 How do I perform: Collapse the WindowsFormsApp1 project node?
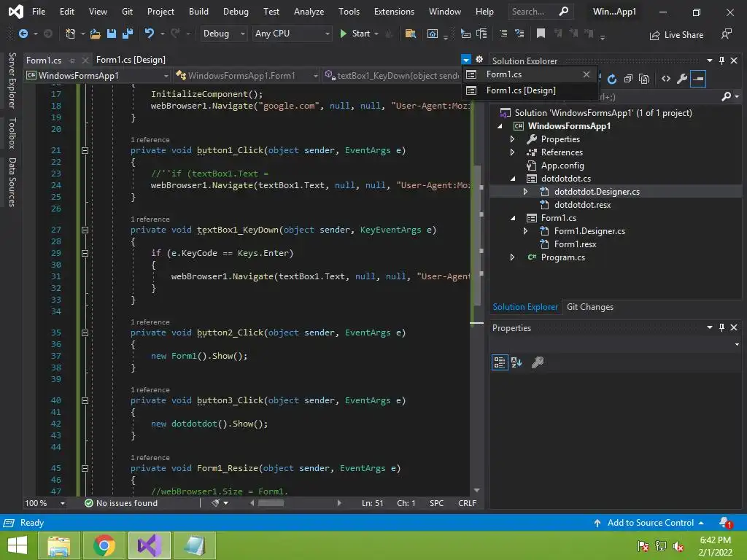point(500,126)
